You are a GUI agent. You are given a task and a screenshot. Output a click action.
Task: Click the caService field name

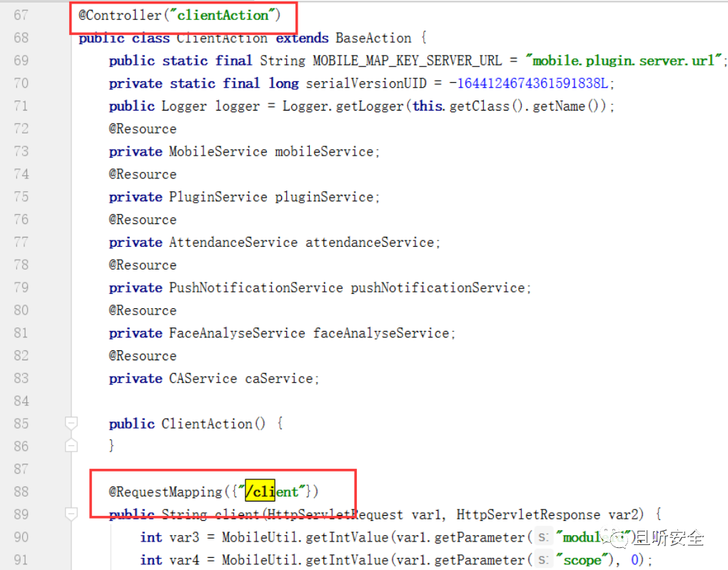pos(279,380)
